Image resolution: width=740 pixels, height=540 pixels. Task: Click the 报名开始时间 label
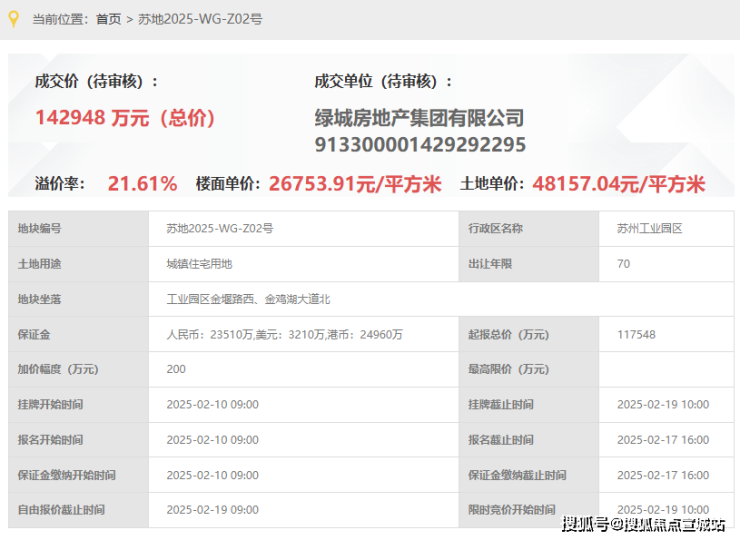pyautogui.click(x=50, y=440)
